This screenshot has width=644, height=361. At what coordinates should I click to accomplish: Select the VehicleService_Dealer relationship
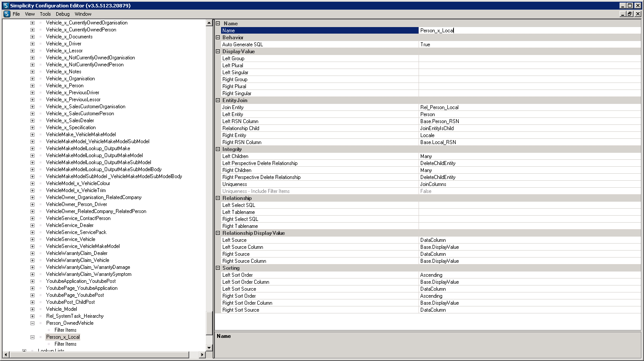70,225
